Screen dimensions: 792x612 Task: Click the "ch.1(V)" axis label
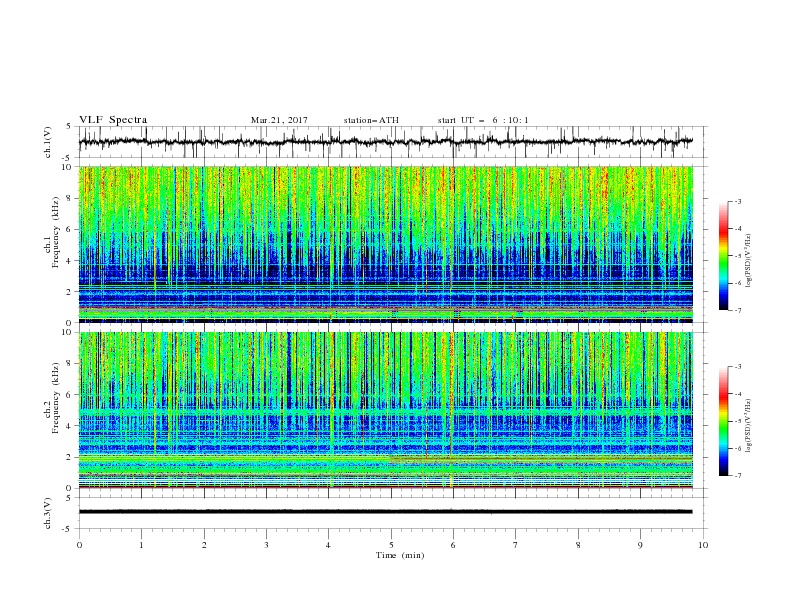48,142
